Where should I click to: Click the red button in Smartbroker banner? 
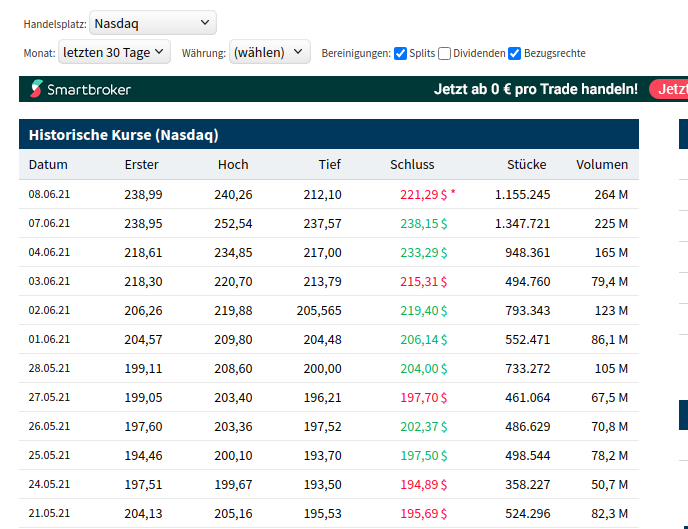point(669,90)
